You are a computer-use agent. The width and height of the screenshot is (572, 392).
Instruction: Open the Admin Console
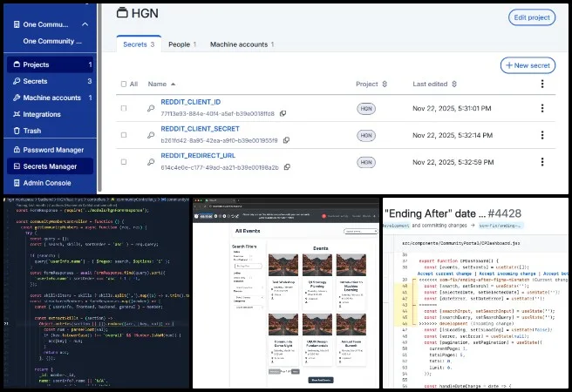coord(50,183)
